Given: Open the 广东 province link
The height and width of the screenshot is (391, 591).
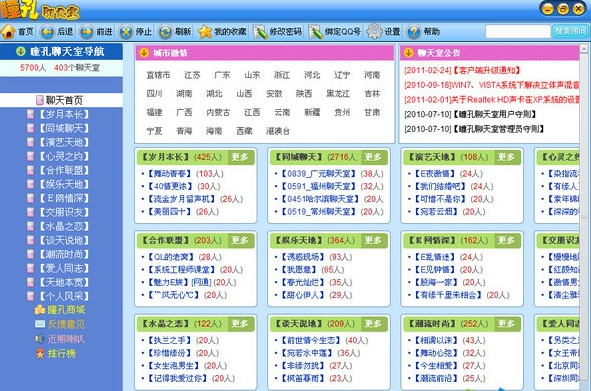Looking at the screenshot, I should coord(222,75).
